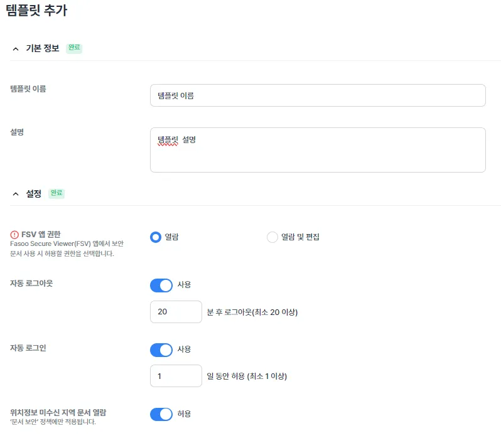
Task: Collapse the 설정 section chevron
Action: click(x=16, y=194)
